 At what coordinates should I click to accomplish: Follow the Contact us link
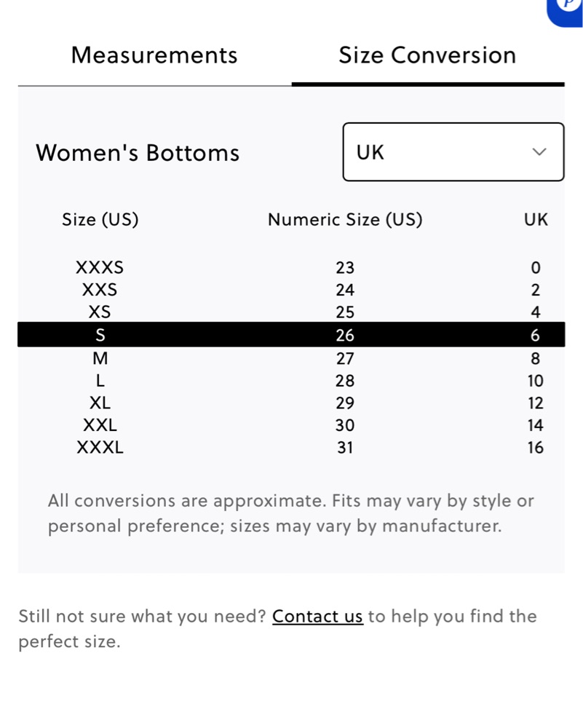(x=317, y=617)
